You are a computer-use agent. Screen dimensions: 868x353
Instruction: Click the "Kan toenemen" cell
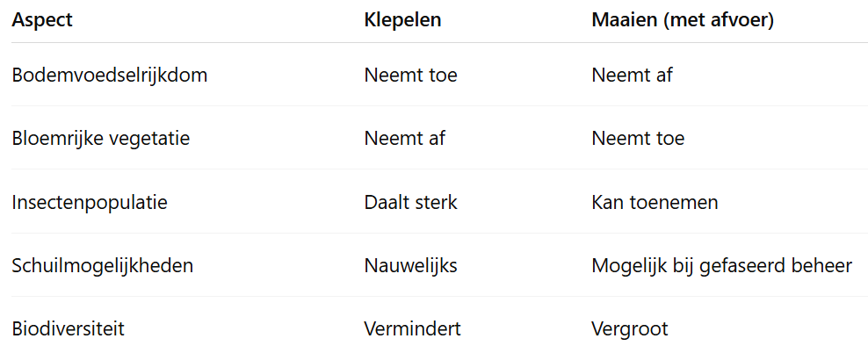pos(655,202)
